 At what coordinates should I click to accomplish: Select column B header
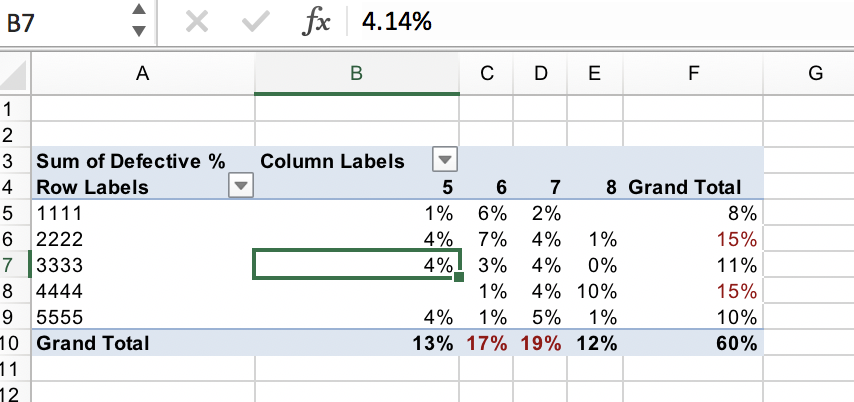pyautogui.click(x=357, y=74)
